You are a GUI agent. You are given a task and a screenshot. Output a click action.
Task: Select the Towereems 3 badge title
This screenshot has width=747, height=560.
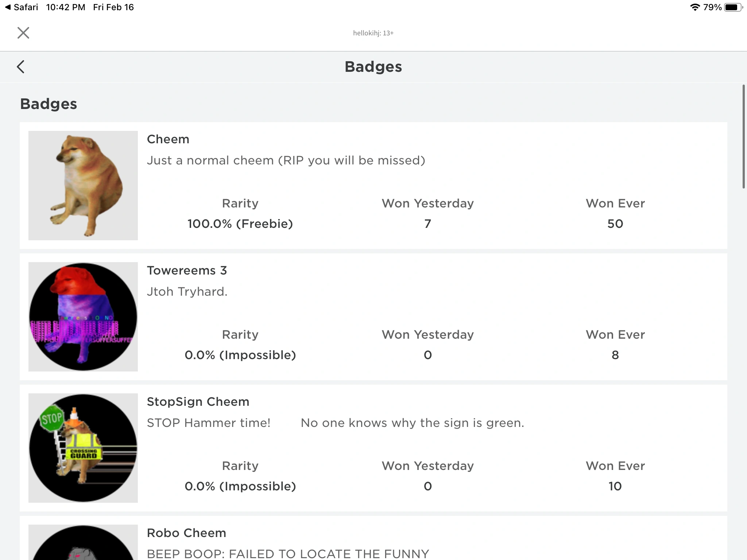click(x=187, y=271)
